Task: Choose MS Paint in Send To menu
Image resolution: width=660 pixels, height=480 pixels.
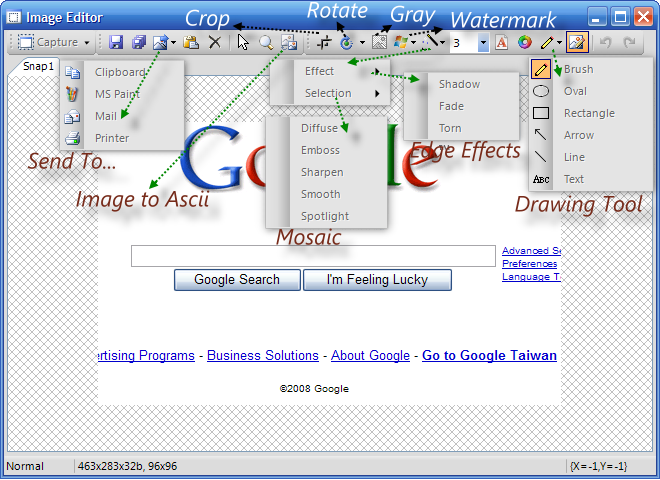Action: point(122,94)
